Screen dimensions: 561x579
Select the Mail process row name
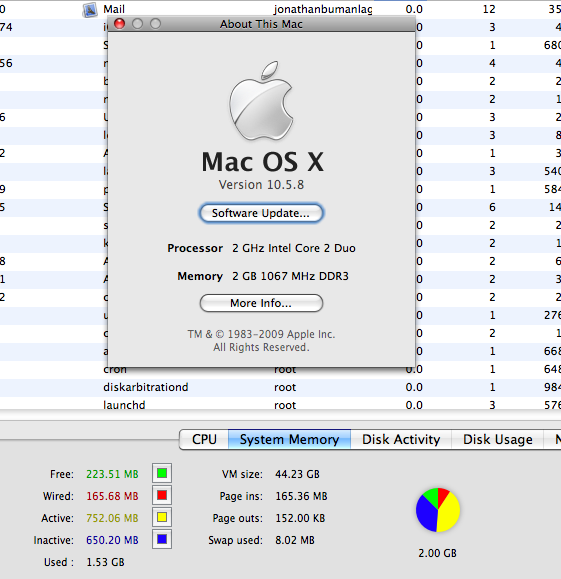point(114,9)
